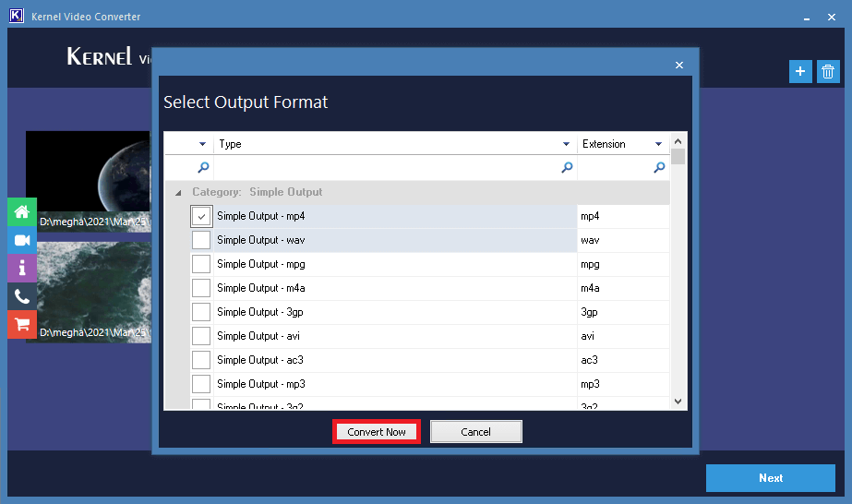
Task: Check Simple Output - 3gp checkbox
Action: (x=201, y=312)
